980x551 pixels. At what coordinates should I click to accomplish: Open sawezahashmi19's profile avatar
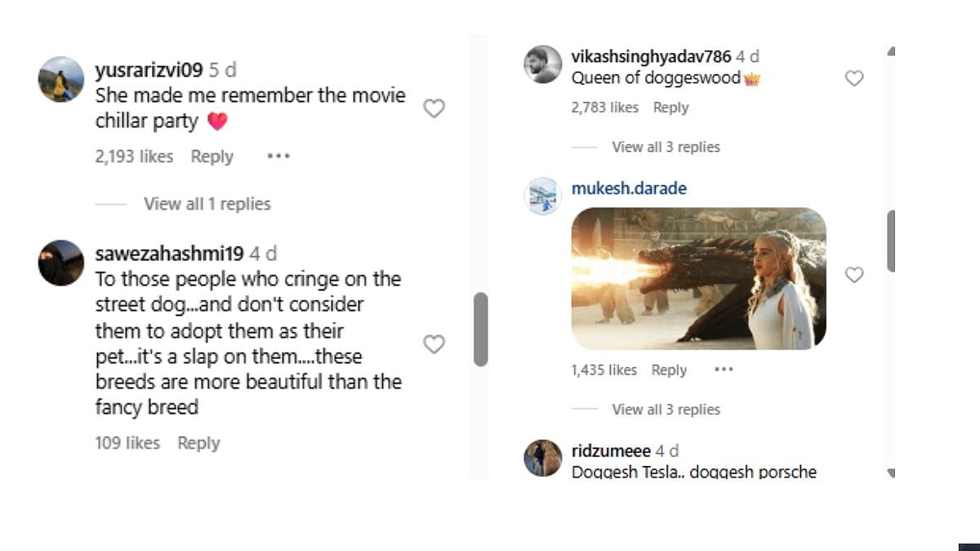61,263
